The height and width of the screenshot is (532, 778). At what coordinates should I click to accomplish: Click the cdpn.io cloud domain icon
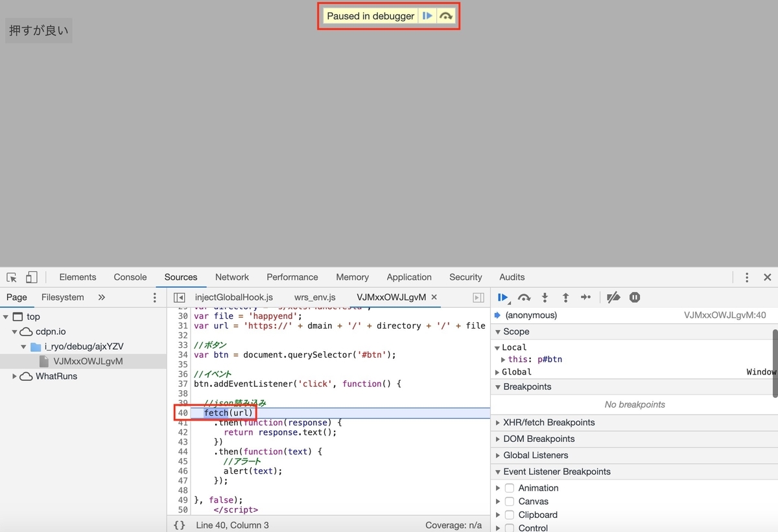(x=26, y=332)
